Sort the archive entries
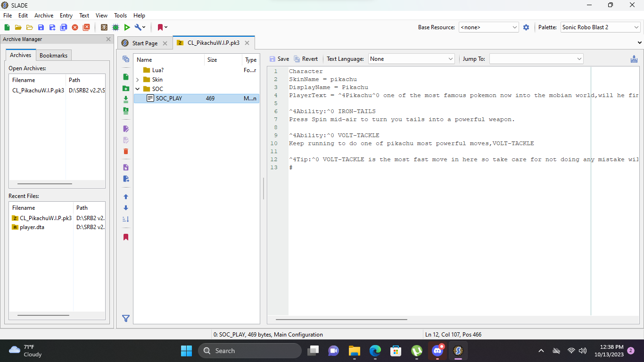 (x=125, y=219)
